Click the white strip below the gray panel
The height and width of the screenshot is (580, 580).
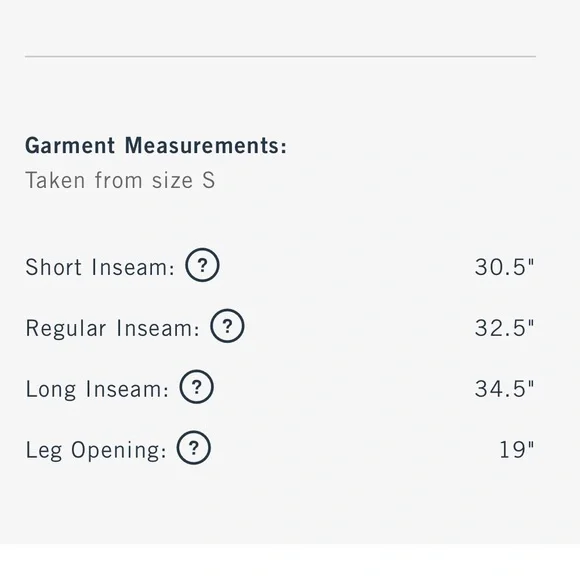coord(290,562)
